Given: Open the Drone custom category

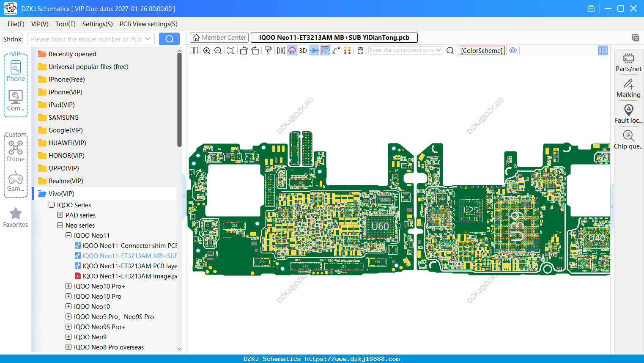Looking at the screenshot, I should click(16, 151).
